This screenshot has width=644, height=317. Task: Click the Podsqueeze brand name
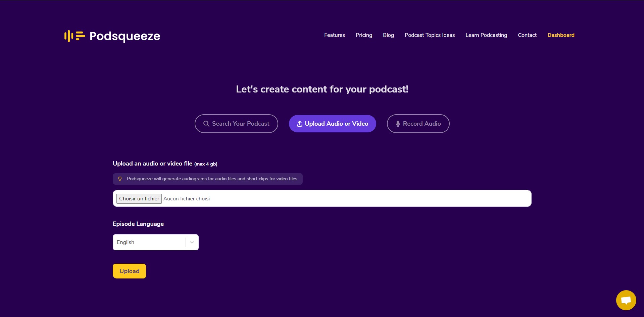coord(125,36)
